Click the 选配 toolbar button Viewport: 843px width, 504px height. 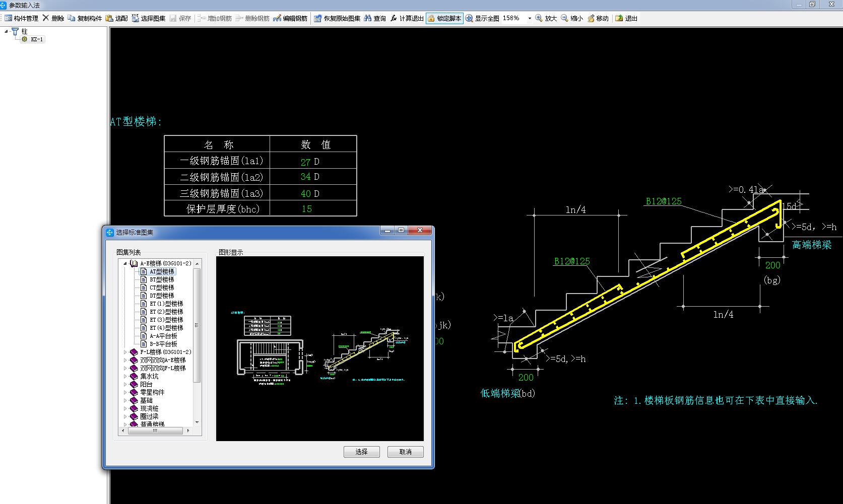click(x=117, y=18)
